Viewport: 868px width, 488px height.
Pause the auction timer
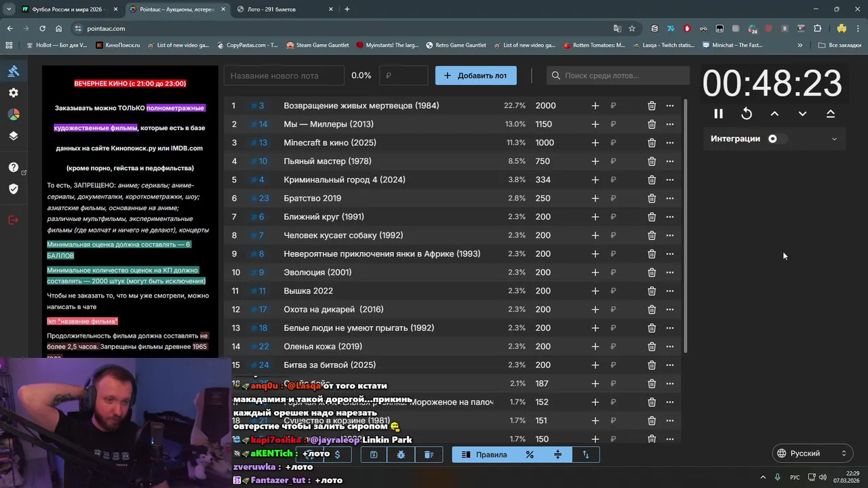[x=719, y=114]
